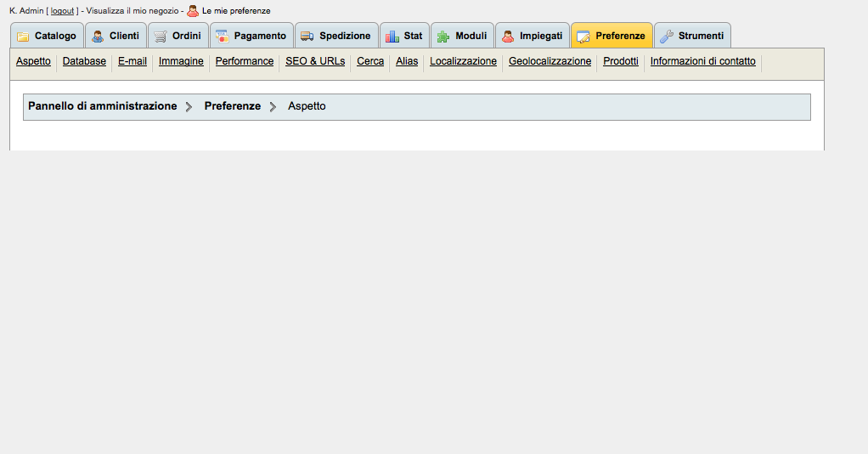Open the Stat tab
The width and height of the screenshot is (868, 454).
(404, 36)
